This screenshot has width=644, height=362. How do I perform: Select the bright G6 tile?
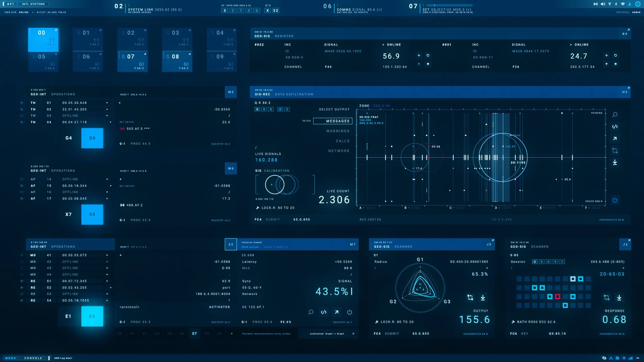(92, 138)
